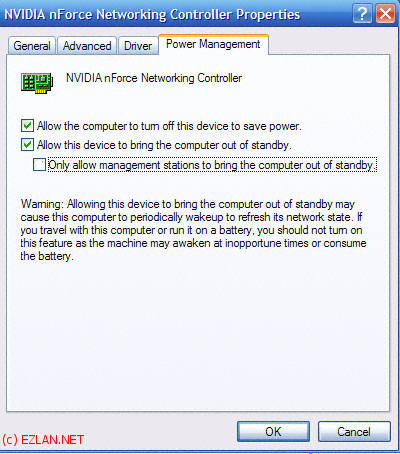Click the Warning paragraph text
Screen dimensions: 400x454
(x=193, y=230)
